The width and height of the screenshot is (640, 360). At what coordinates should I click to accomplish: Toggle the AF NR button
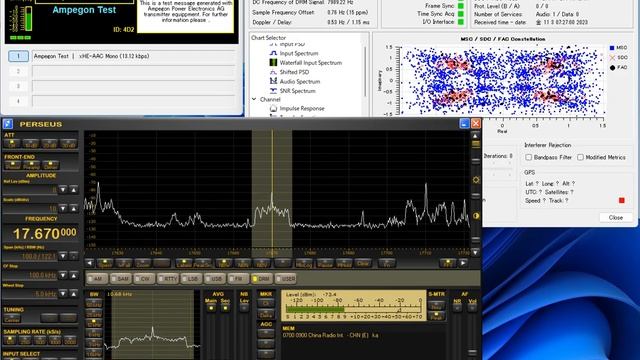[x=457, y=307]
